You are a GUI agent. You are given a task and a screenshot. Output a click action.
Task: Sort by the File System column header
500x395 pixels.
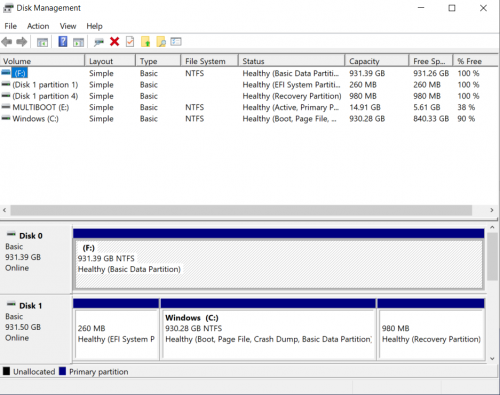pyautogui.click(x=210, y=61)
